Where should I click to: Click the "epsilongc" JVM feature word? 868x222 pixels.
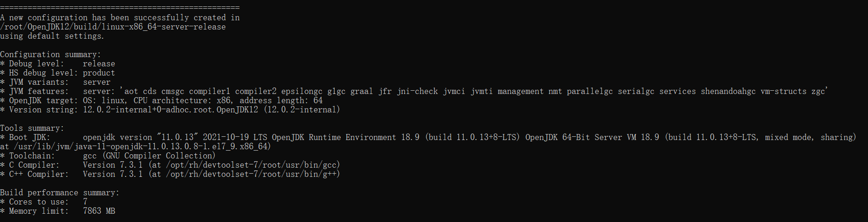pos(301,91)
